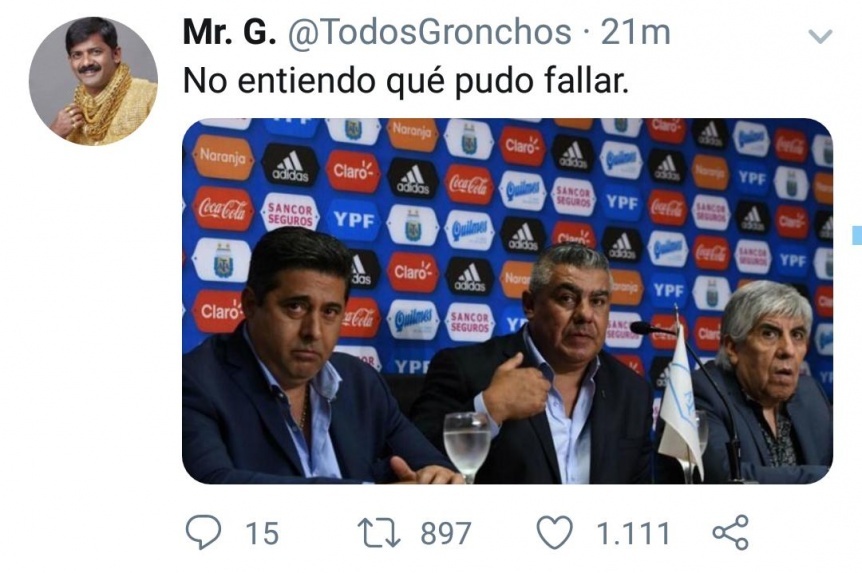Show the 897 retweets count

point(446,533)
